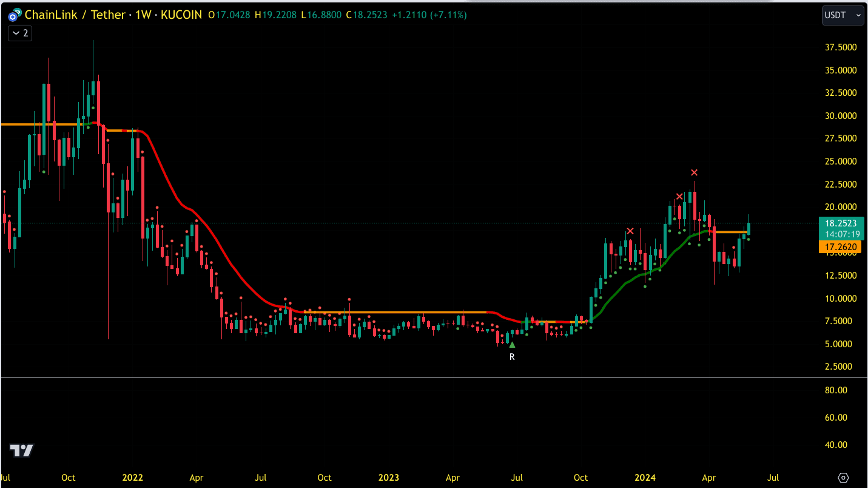Click the 35.0000 price axis label

[841, 70]
